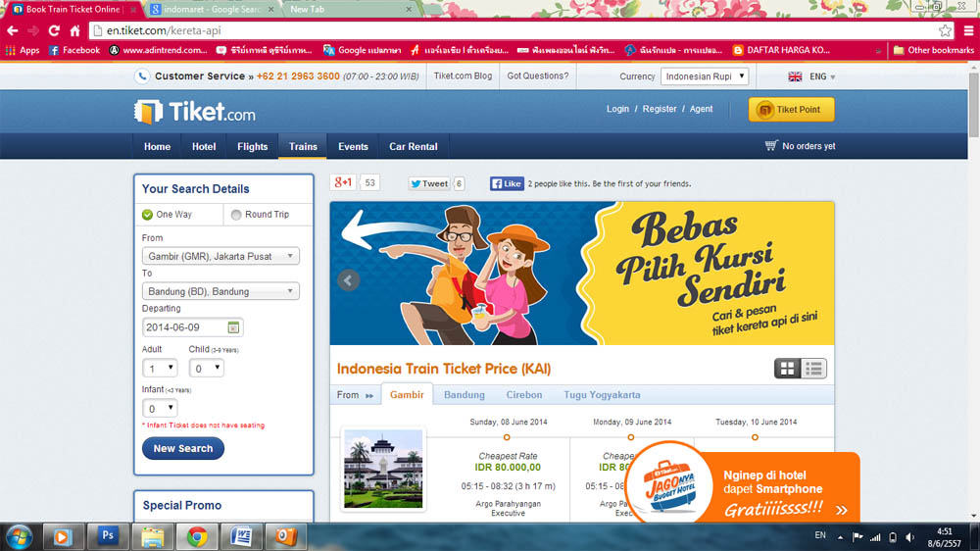This screenshot has height=551, width=980.
Task: Open the Tiket.com Blog link
Action: click(x=463, y=75)
